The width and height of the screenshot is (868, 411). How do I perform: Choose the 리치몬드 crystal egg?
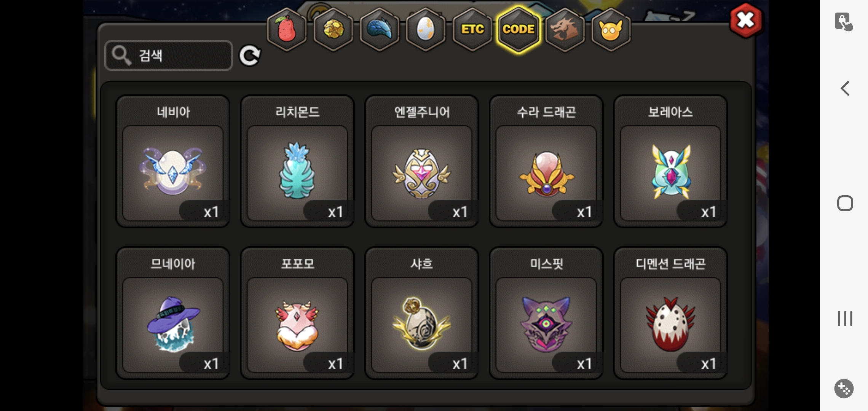297,161
